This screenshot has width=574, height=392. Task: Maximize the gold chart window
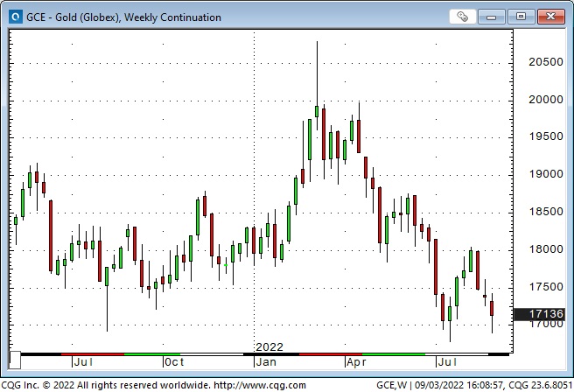[521, 17]
